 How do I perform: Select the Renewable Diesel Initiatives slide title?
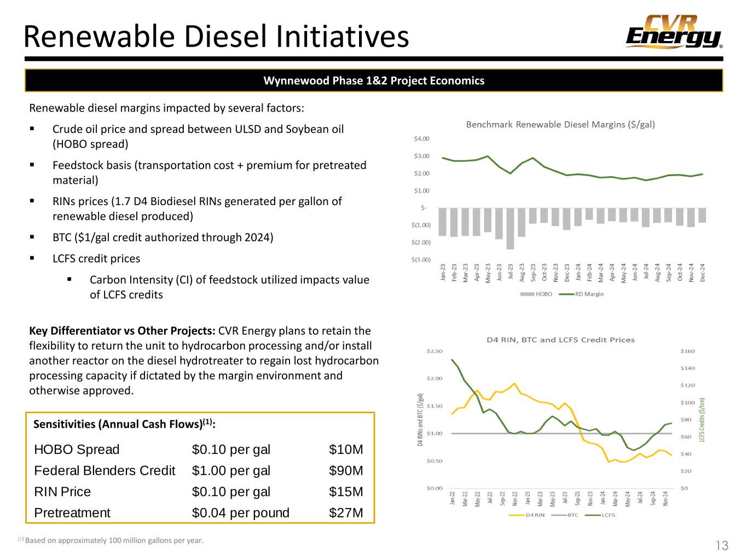coord(217,37)
